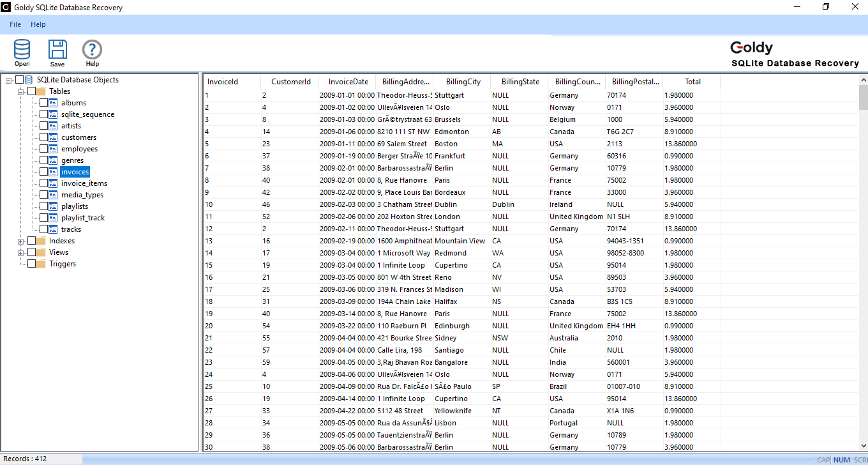Click the playlist_track table icon

pyautogui.click(x=53, y=218)
